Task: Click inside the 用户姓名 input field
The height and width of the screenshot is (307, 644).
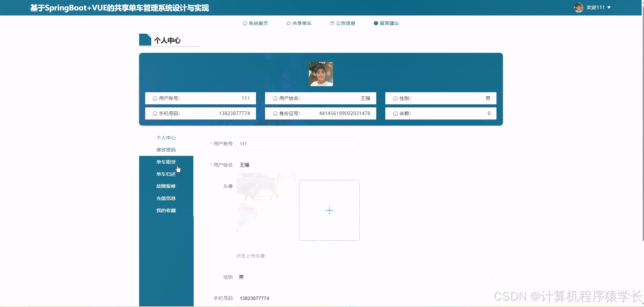Action: point(296,165)
